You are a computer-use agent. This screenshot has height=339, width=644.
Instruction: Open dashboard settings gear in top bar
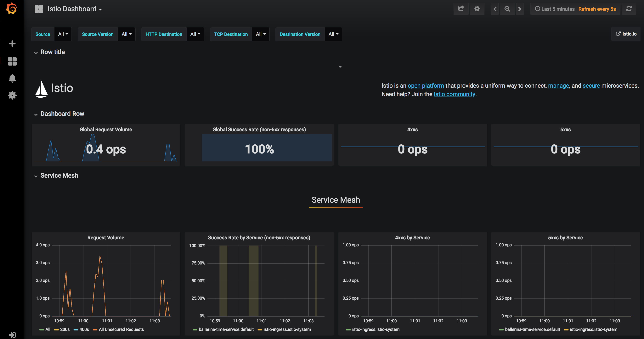[x=477, y=9]
